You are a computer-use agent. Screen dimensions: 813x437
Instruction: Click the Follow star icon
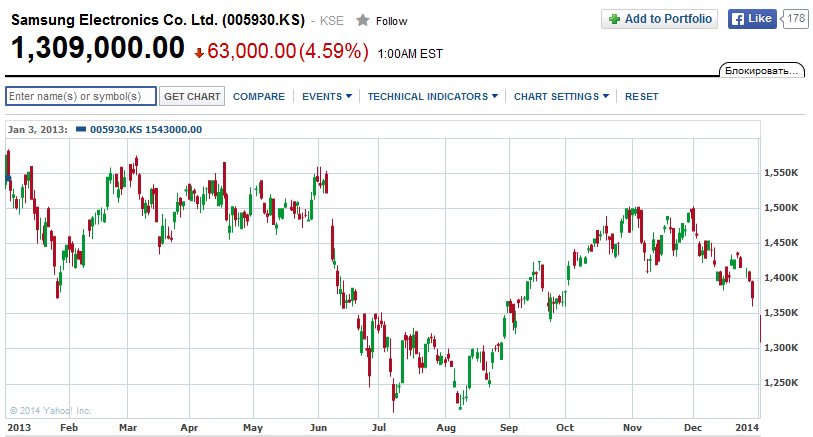click(362, 20)
